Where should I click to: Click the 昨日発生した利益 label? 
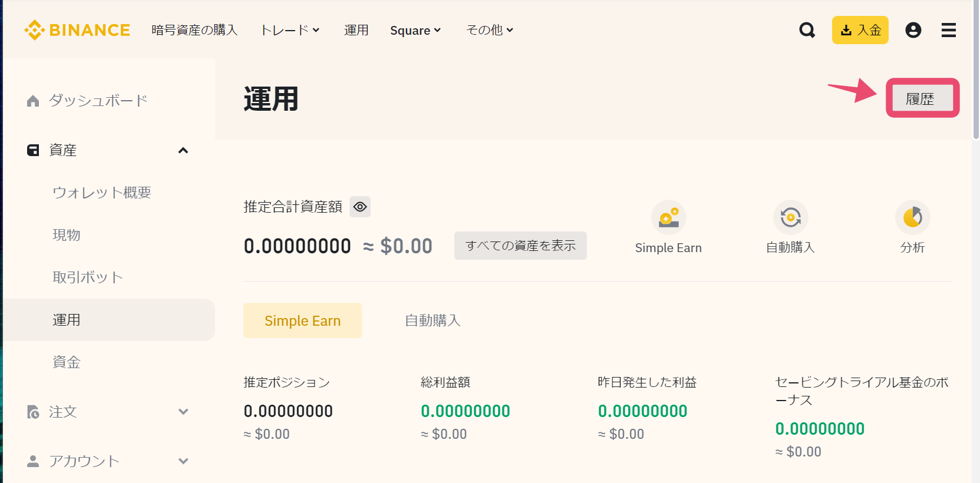pyautogui.click(x=647, y=382)
